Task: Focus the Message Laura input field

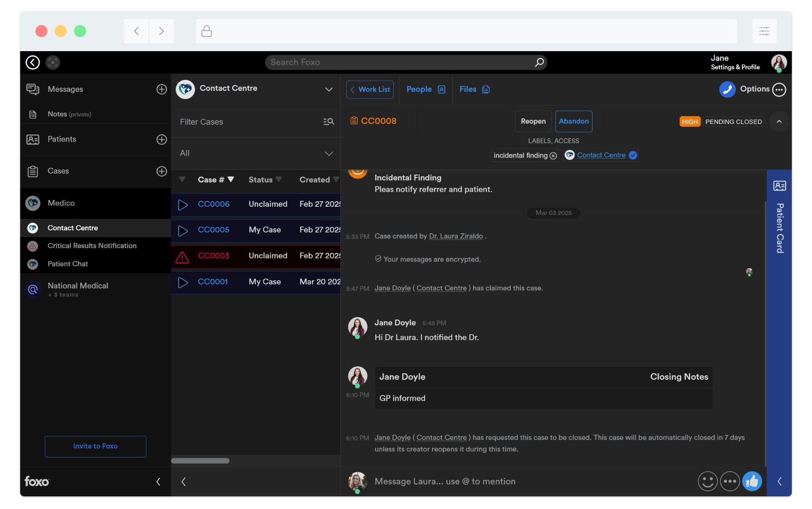Action: click(533, 482)
